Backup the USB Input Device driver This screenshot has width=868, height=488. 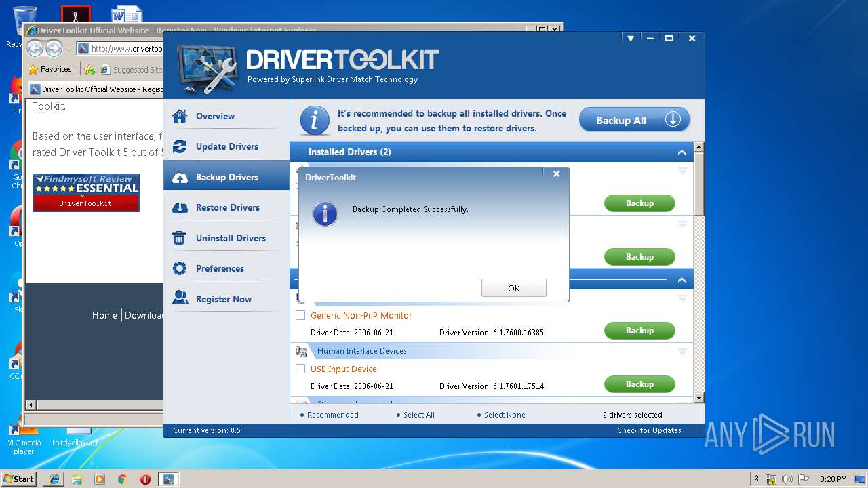coord(639,384)
